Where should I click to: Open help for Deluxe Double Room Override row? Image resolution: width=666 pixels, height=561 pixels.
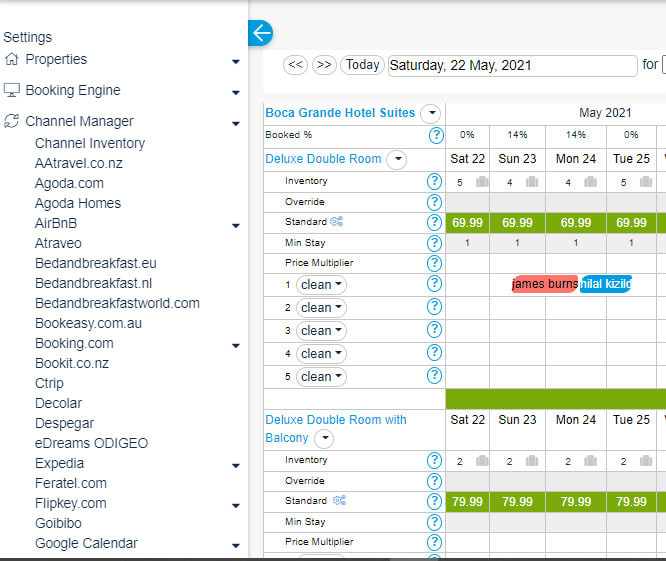pos(434,202)
